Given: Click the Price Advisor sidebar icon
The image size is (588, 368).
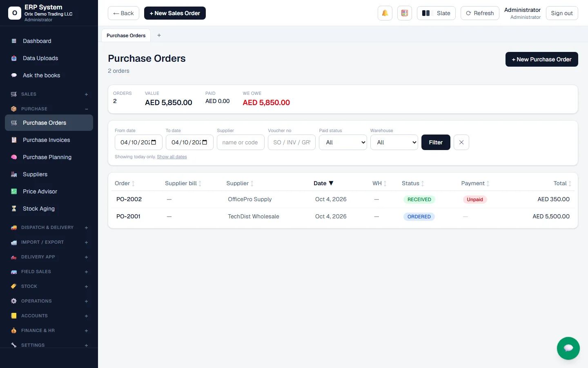Looking at the screenshot, I should coord(14,191).
